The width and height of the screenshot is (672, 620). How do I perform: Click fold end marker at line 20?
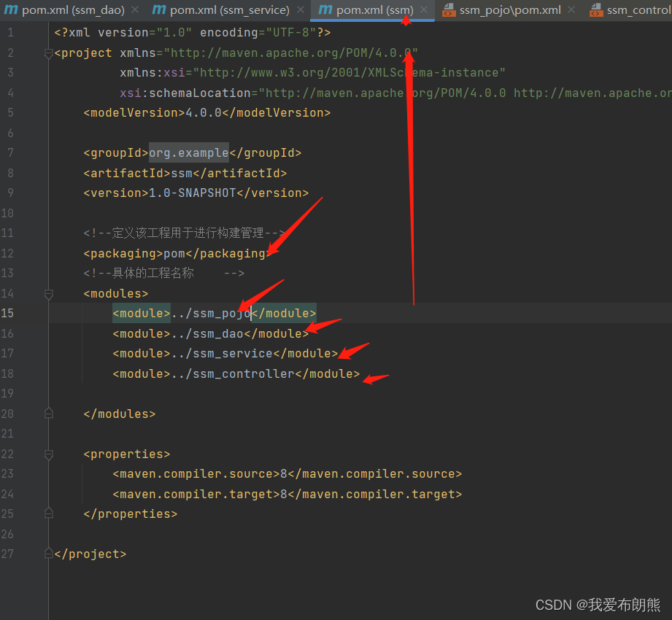pyautogui.click(x=48, y=413)
